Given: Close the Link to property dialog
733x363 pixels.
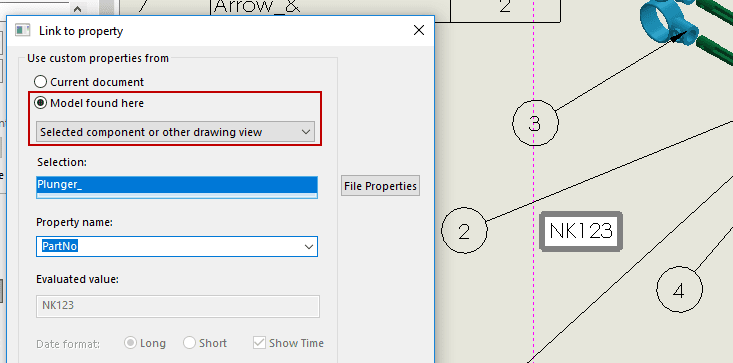Looking at the screenshot, I should (x=419, y=30).
